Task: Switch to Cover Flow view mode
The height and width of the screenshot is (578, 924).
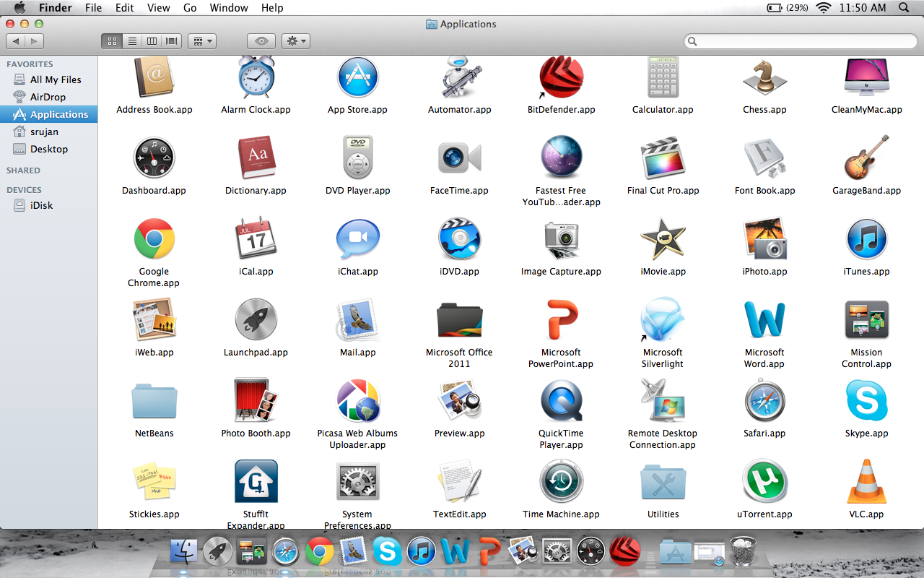Action: point(172,41)
